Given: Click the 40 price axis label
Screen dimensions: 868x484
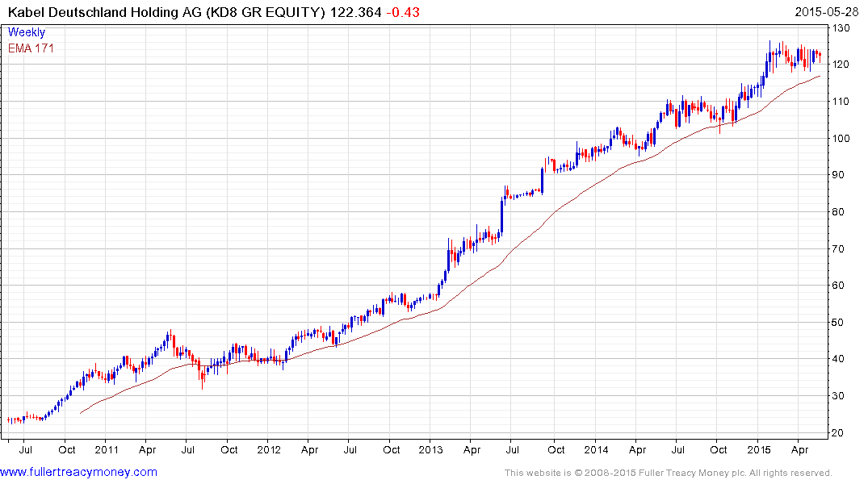Looking at the screenshot, I should (838, 359).
